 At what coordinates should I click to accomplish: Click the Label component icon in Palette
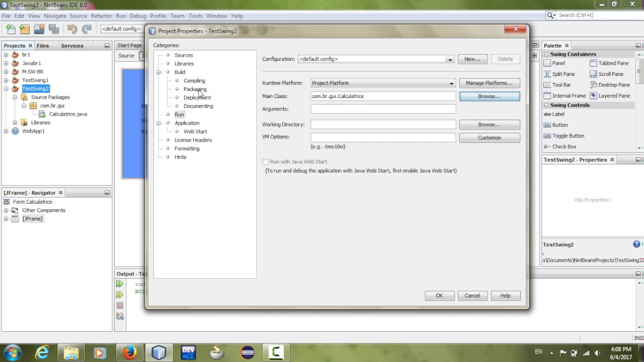coord(547,114)
